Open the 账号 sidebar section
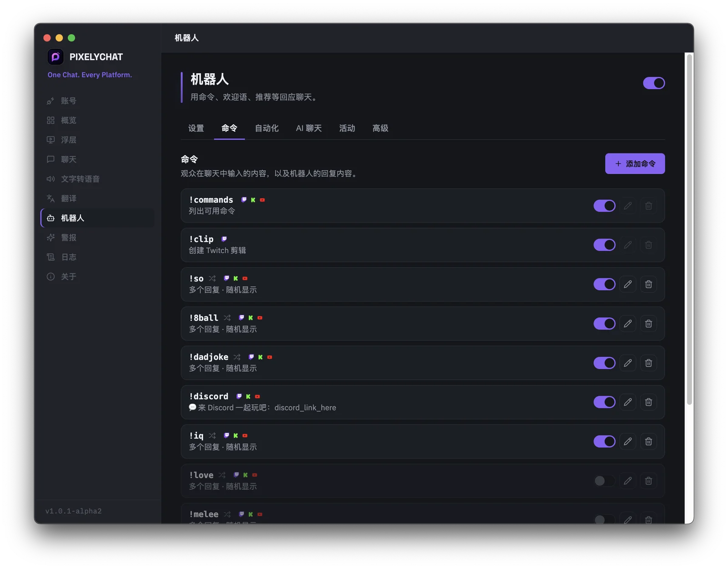The height and width of the screenshot is (569, 728). [x=97, y=101]
